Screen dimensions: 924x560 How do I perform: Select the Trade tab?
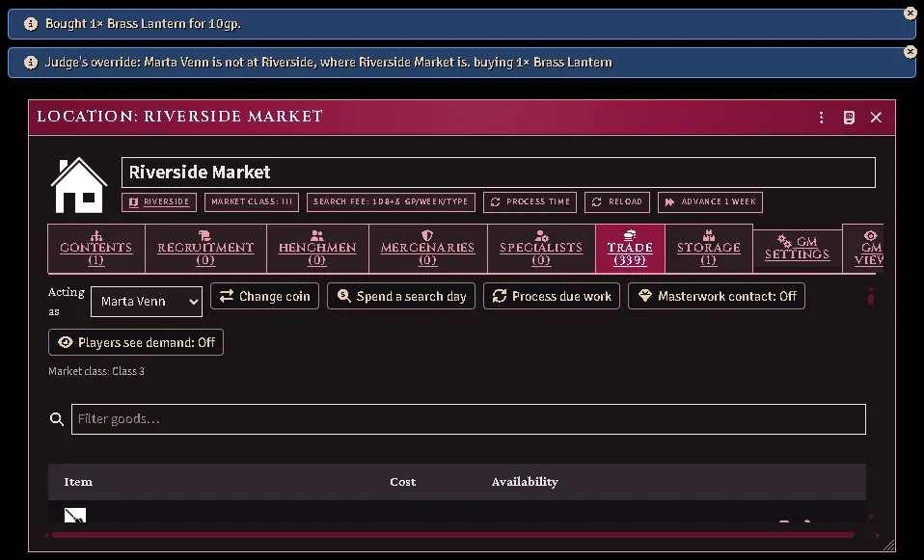click(x=630, y=249)
